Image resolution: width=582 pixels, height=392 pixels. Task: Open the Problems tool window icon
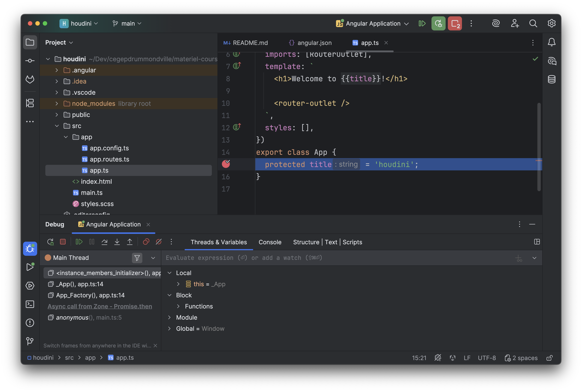(x=30, y=323)
